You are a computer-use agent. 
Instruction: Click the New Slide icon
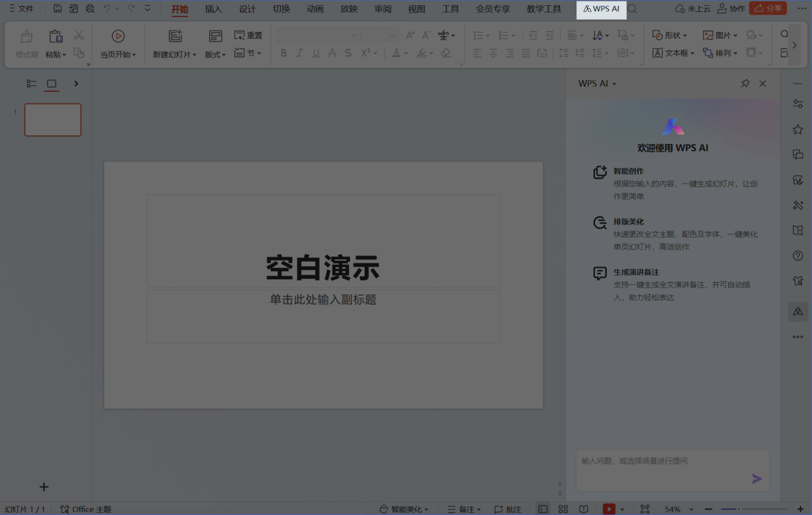[175, 36]
